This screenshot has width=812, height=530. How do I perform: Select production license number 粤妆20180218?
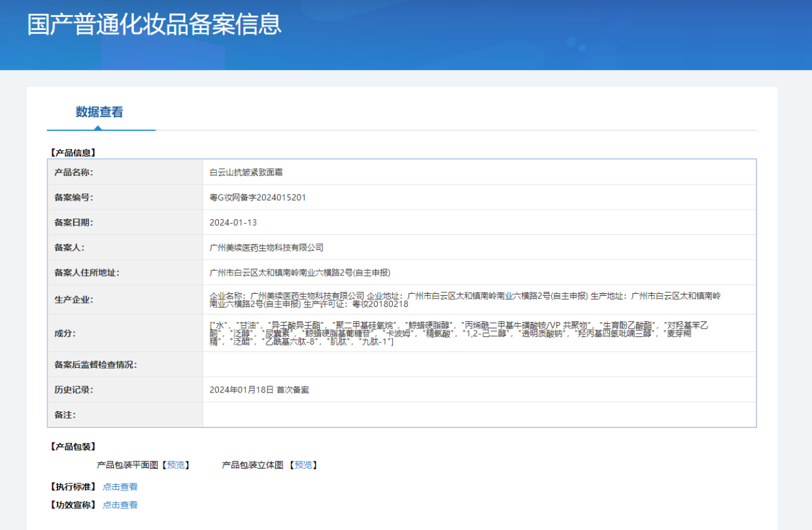[x=381, y=304]
